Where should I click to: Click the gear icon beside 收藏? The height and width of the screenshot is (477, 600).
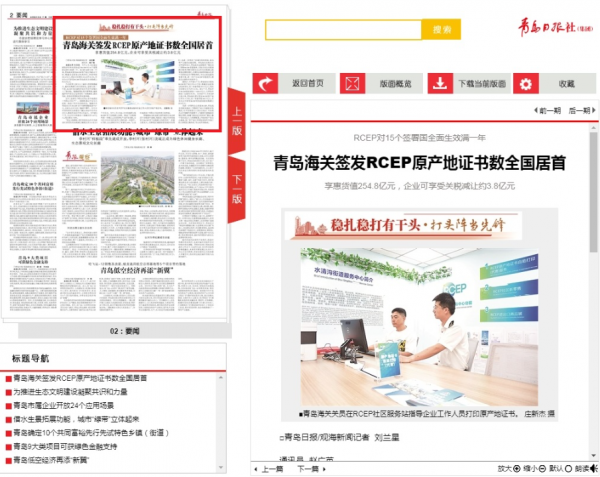point(526,84)
